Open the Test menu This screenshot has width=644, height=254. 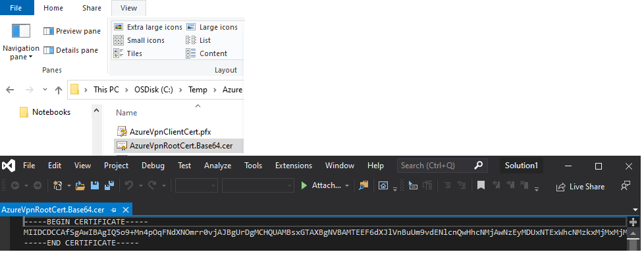click(184, 166)
